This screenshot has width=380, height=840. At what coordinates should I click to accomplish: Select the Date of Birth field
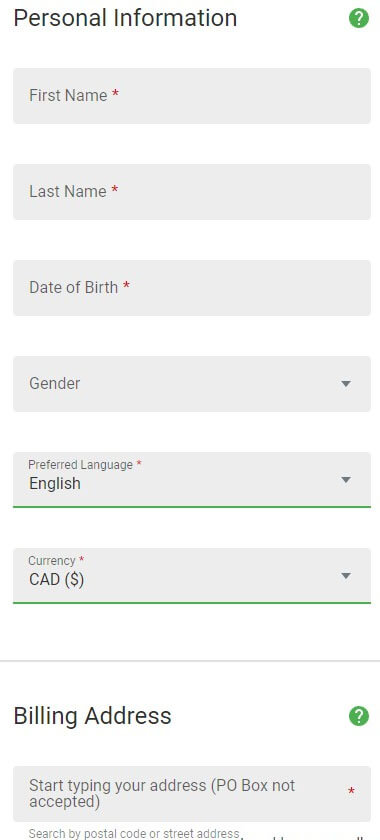tap(192, 288)
